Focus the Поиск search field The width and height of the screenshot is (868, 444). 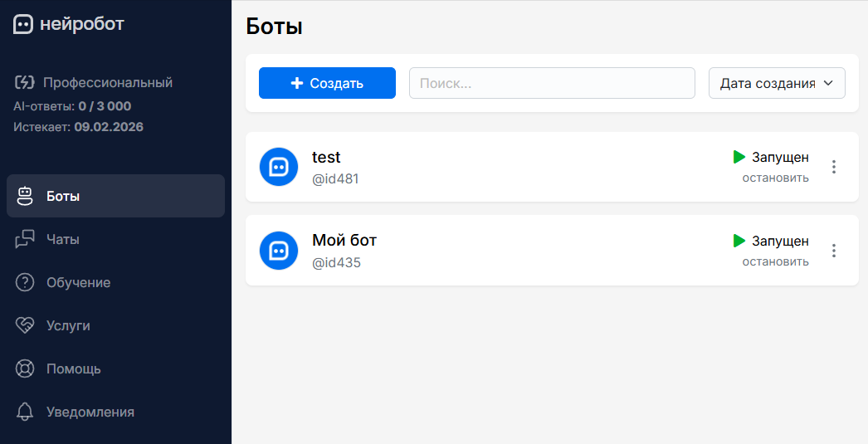pyautogui.click(x=552, y=83)
